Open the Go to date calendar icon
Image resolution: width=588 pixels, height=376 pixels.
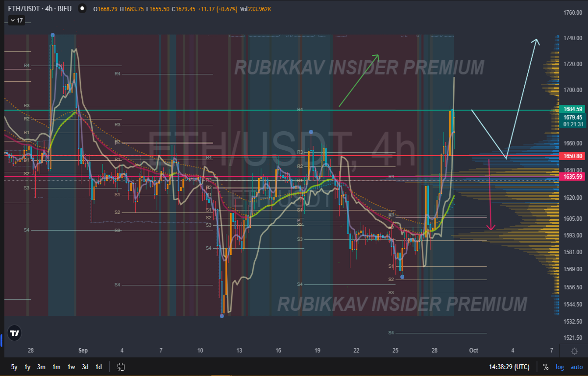[x=121, y=367]
